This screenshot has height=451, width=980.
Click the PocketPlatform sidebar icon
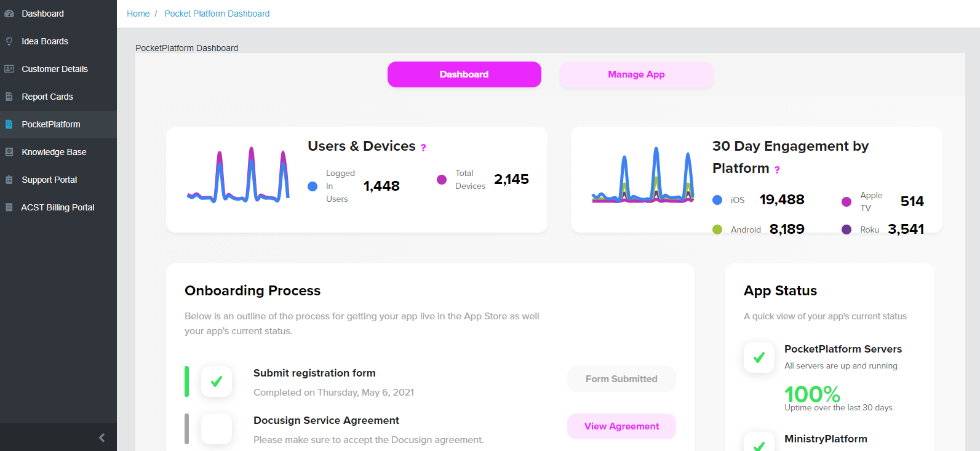click(9, 124)
